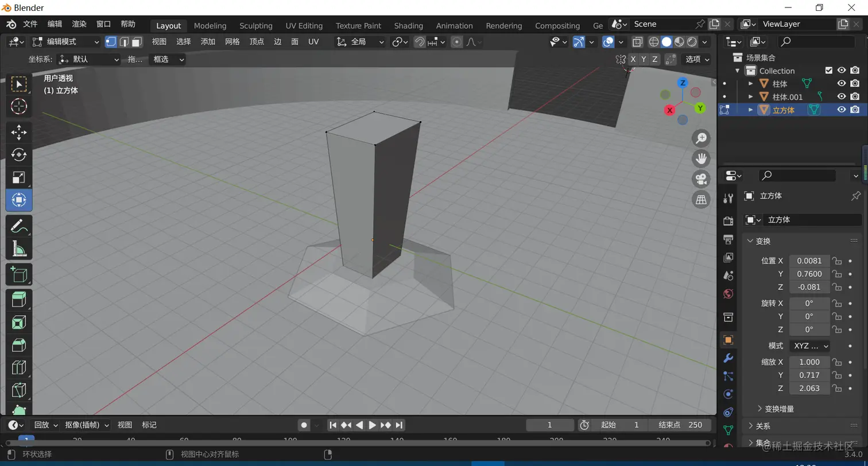Open the Modifier properties wrench tab
Viewport: 868px width, 466px height.
pos(728,358)
